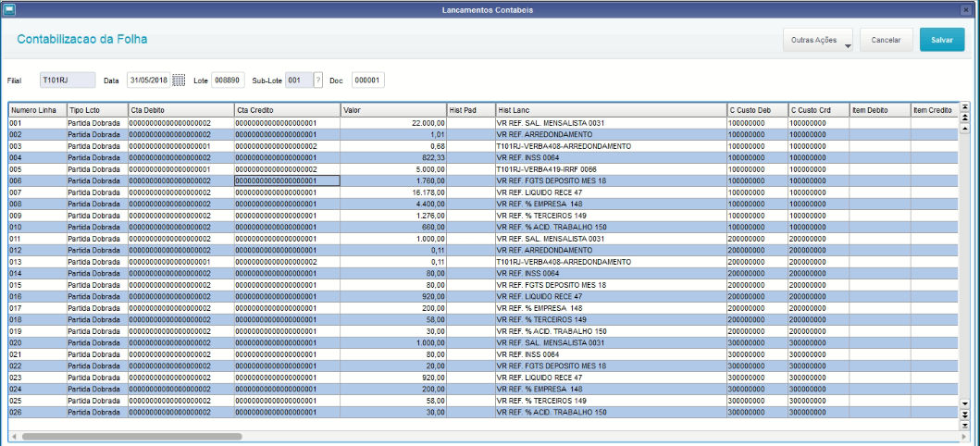
Task: Select the value 1,01 in row 002
Action: point(393,134)
